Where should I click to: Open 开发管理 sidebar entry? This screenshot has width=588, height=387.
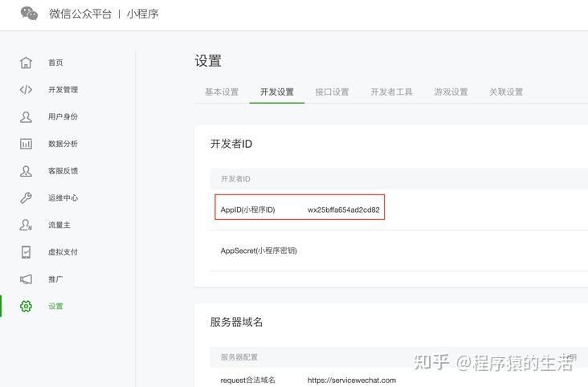pos(63,90)
